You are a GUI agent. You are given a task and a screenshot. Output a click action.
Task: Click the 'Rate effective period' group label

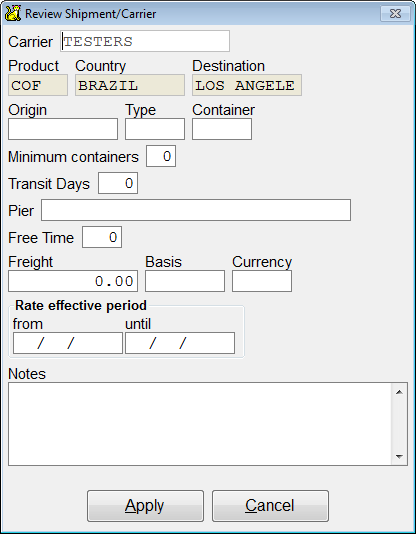81,305
